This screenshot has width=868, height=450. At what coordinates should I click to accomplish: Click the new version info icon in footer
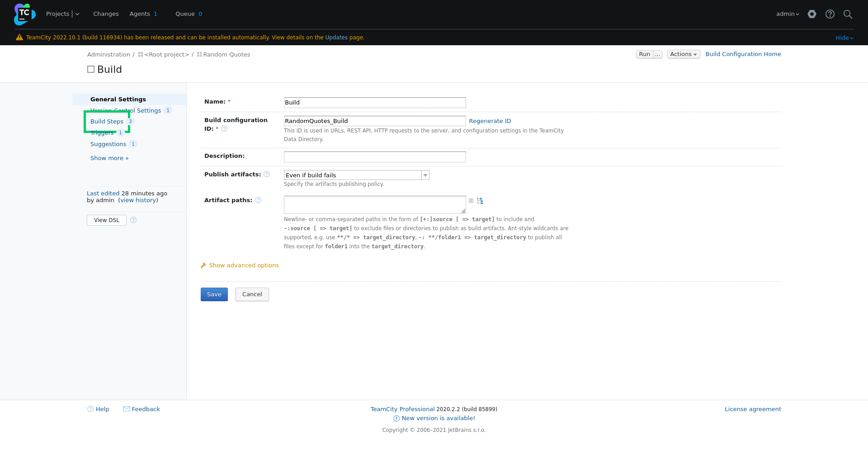(396, 419)
